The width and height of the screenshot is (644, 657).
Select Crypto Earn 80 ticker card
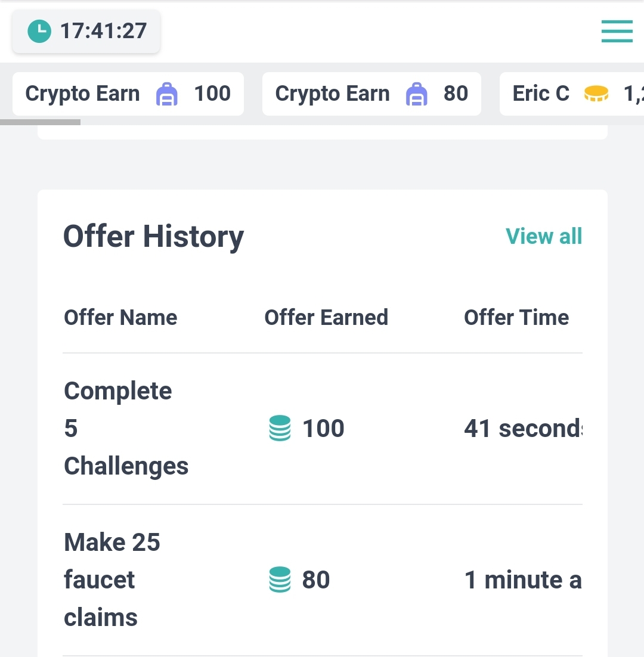pyautogui.click(x=371, y=94)
